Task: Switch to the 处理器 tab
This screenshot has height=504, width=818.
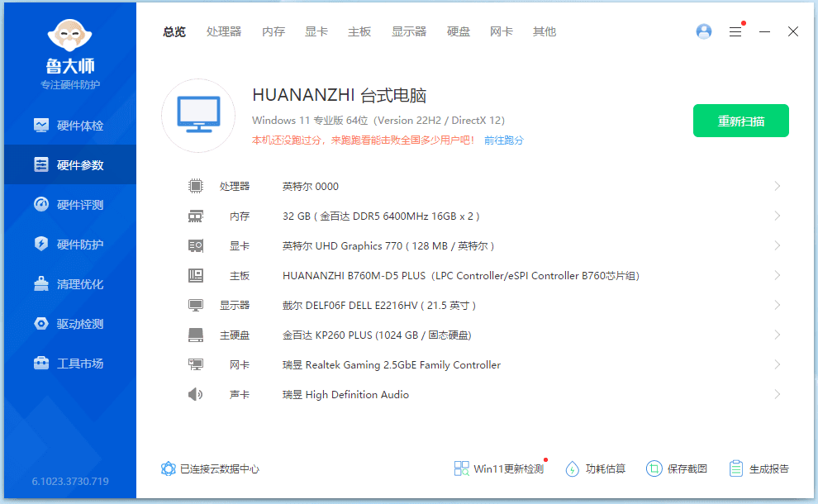Action: 224,32
